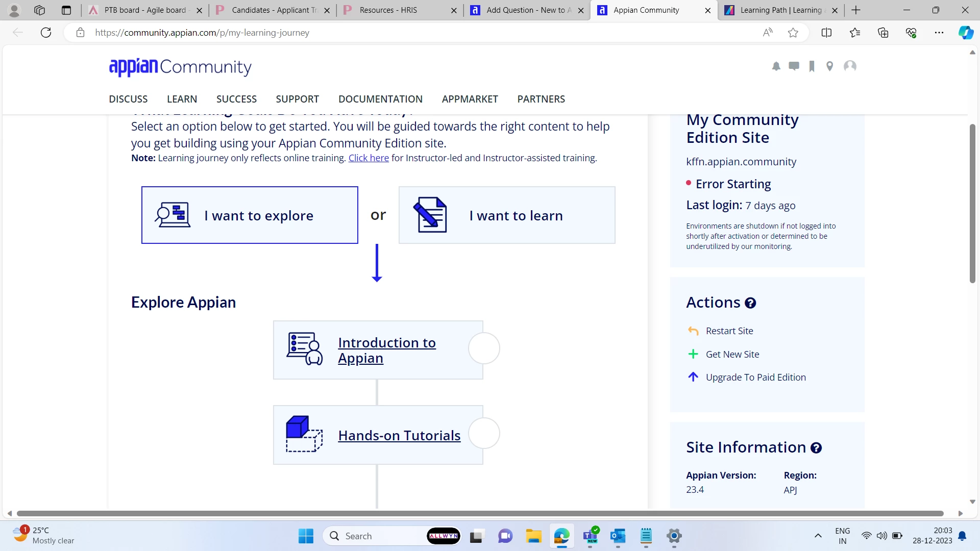
Task: Click the Read aloud icon in address bar
Action: click(768, 33)
